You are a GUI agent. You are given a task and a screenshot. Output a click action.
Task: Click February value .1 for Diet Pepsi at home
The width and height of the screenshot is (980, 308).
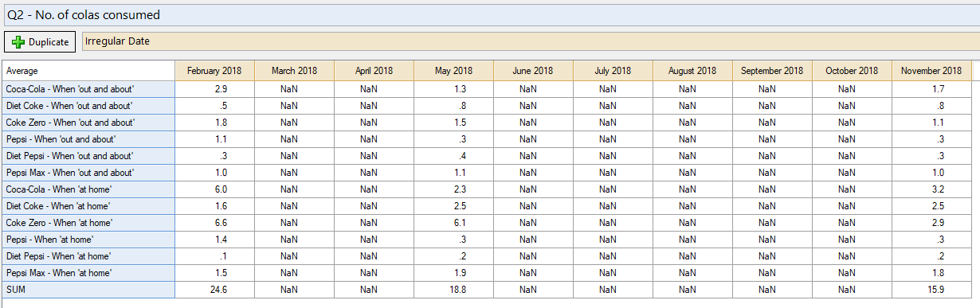pyautogui.click(x=214, y=256)
